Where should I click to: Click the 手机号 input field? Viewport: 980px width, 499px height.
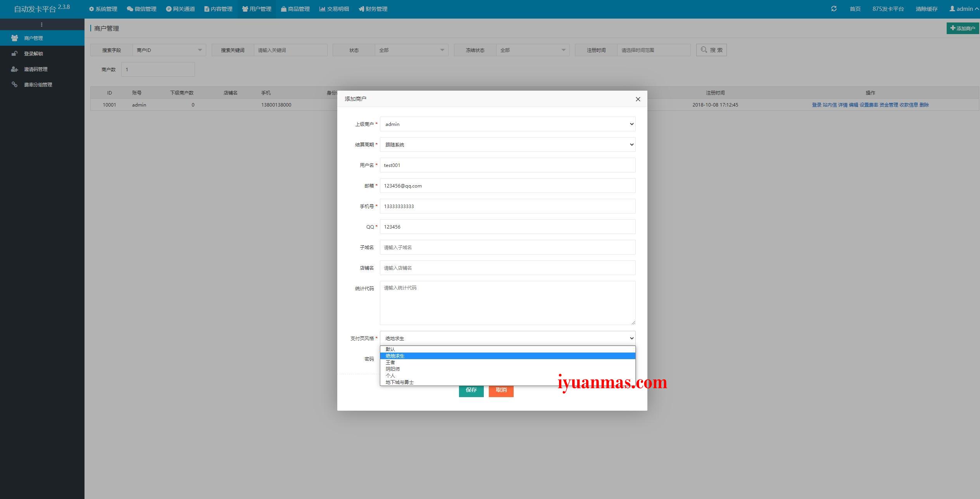tap(507, 206)
